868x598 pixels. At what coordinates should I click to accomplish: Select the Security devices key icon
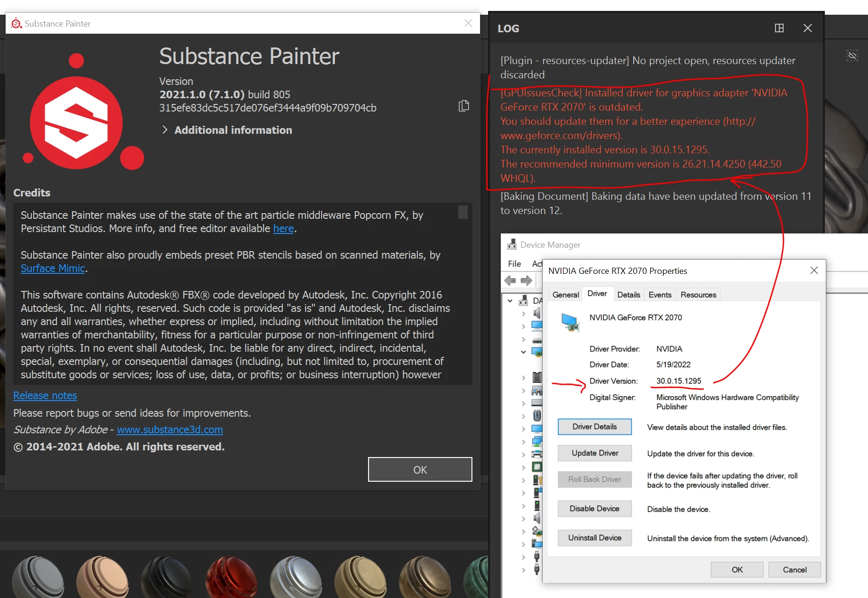coord(538,480)
